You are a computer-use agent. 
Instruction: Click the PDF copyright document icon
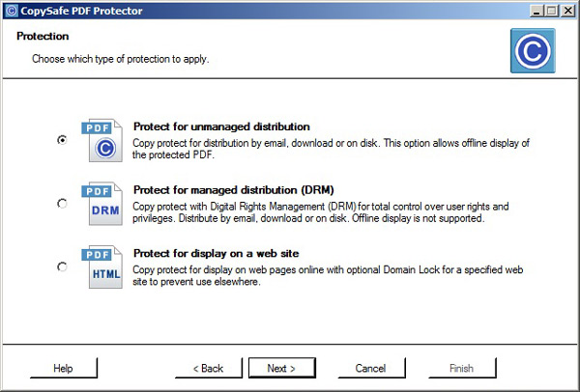point(101,140)
